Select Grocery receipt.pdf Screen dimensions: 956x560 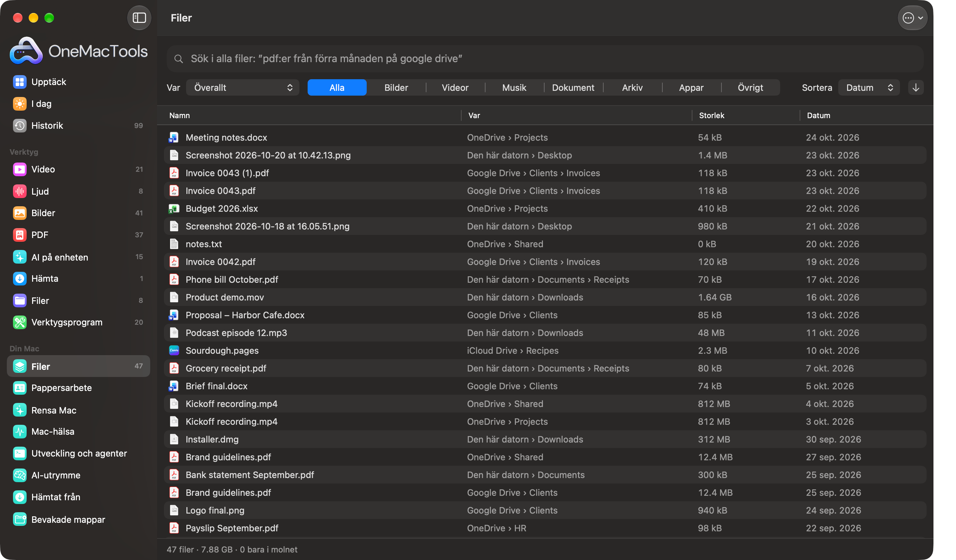click(x=545, y=368)
